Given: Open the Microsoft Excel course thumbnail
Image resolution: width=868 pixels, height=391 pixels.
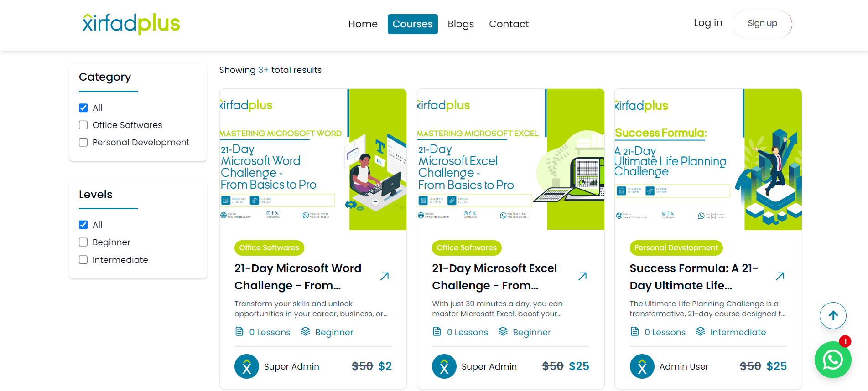Looking at the screenshot, I should click(x=510, y=159).
